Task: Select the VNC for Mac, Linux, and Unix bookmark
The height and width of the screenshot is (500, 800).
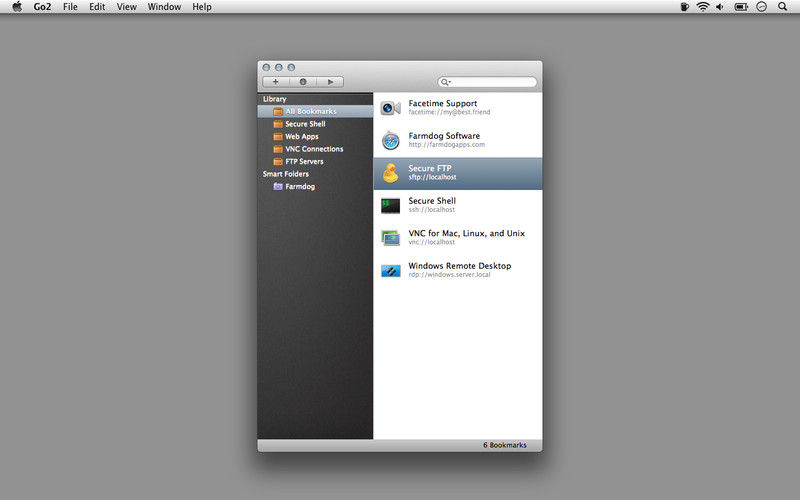Action: click(458, 238)
